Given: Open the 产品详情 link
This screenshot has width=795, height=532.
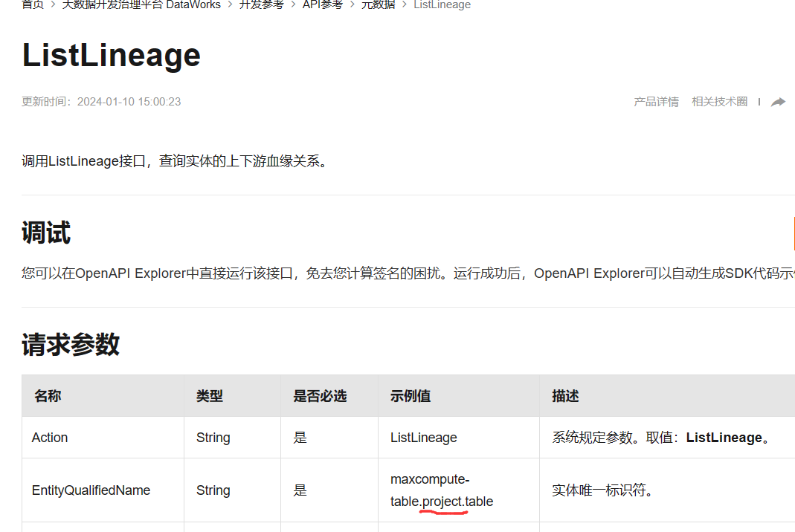Looking at the screenshot, I should tap(656, 102).
